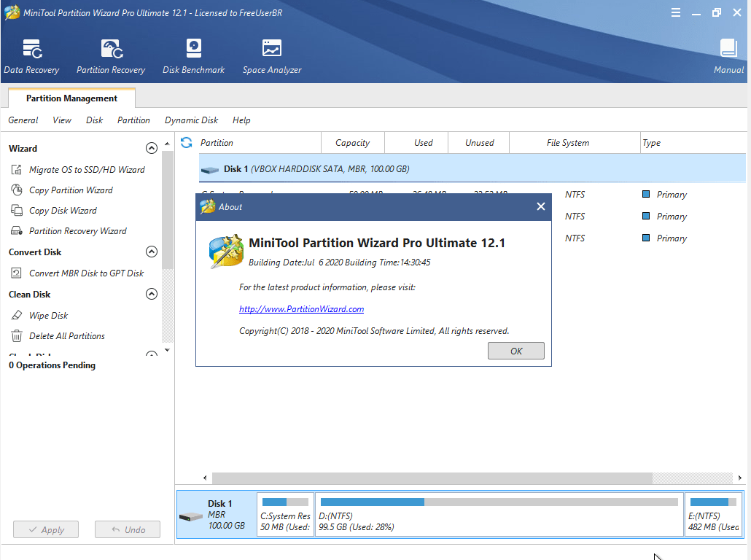Click Migrate OS to SSD/HD Wizard label

point(87,170)
